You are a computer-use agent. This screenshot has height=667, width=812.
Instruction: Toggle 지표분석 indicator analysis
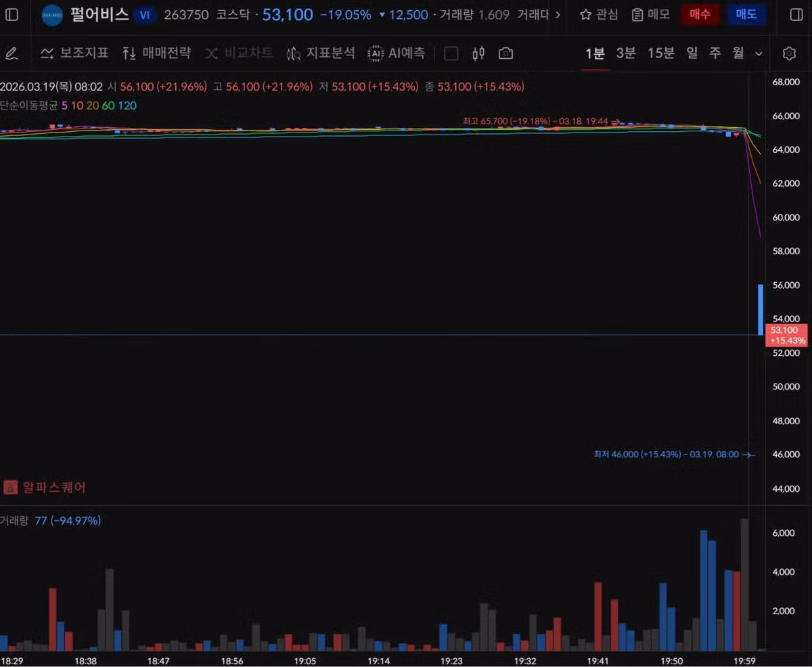(x=321, y=53)
